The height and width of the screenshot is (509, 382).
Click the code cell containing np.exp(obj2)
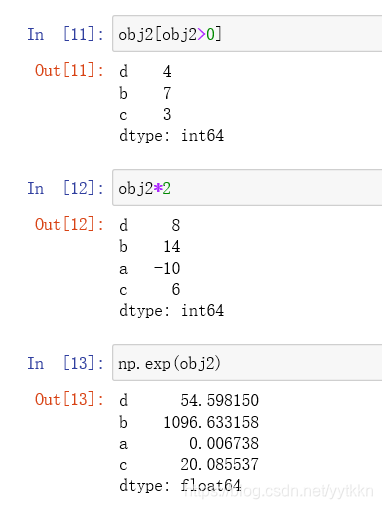point(247,363)
